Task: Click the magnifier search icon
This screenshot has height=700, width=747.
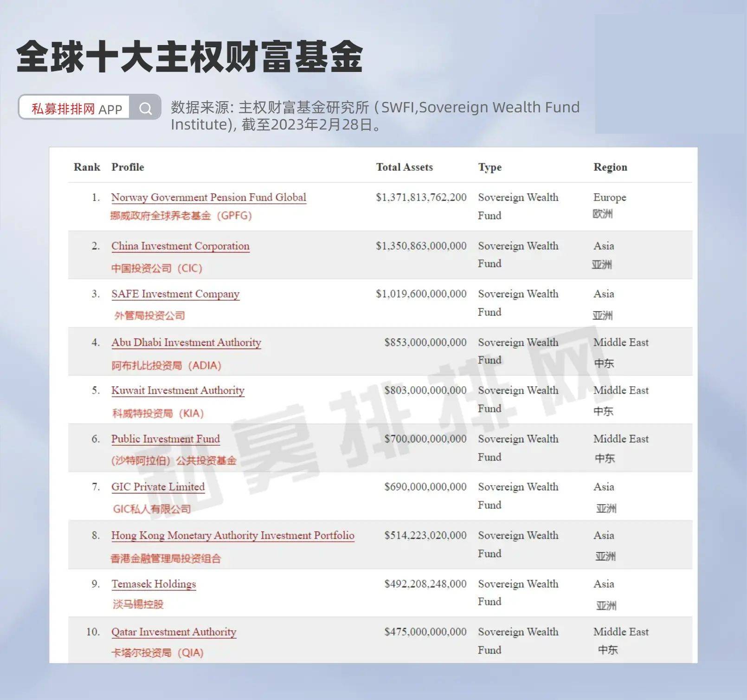Action: click(146, 109)
